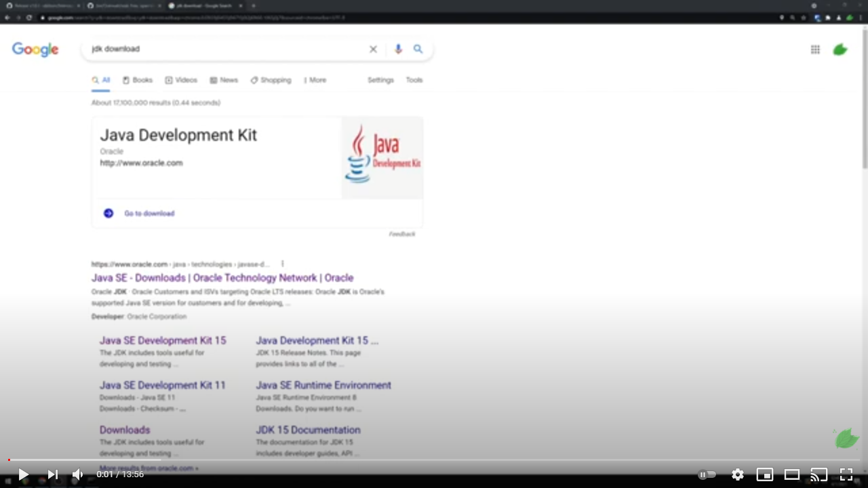The width and height of the screenshot is (868, 488).
Task: Focus the jdk download search field
Action: click(x=227, y=49)
